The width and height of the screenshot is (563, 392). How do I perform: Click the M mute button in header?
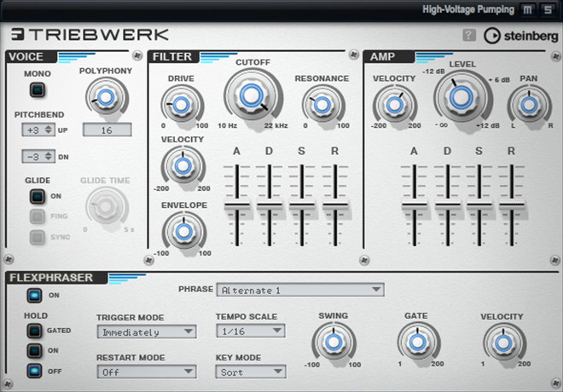(527, 9)
